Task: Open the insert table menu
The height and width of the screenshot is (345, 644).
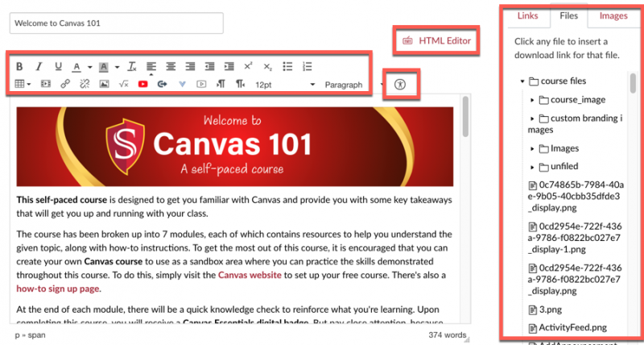Action: [23, 85]
